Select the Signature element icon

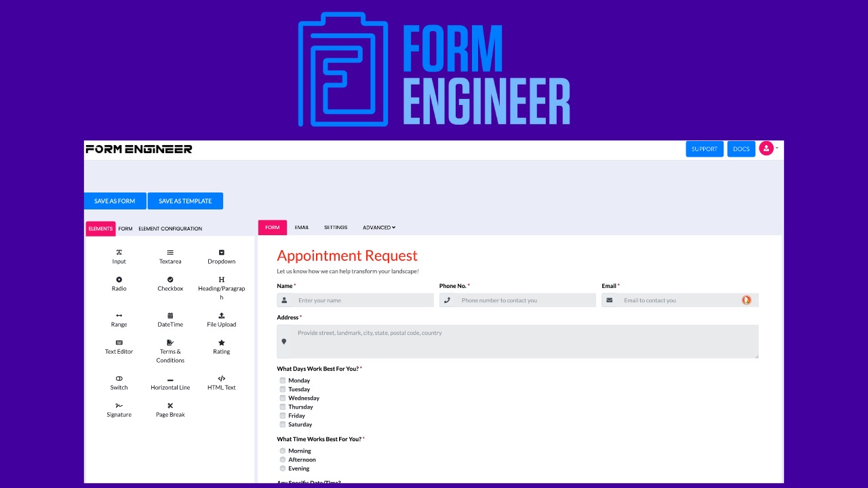[x=119, y=409]
